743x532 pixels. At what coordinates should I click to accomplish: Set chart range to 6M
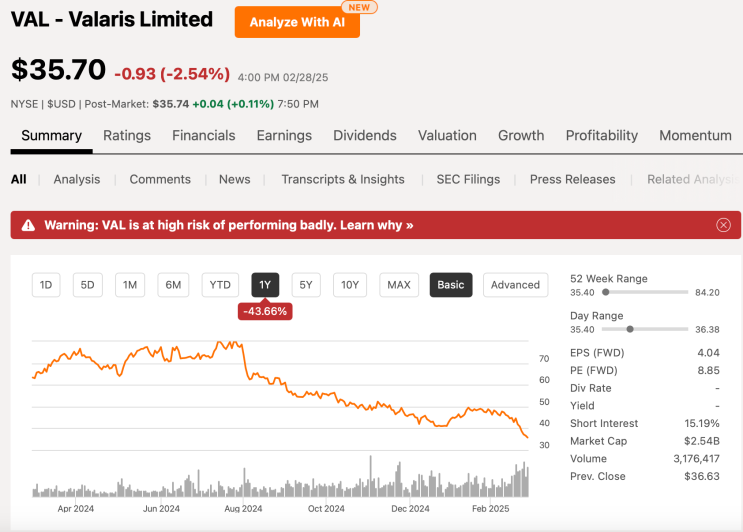pos(173,285)
